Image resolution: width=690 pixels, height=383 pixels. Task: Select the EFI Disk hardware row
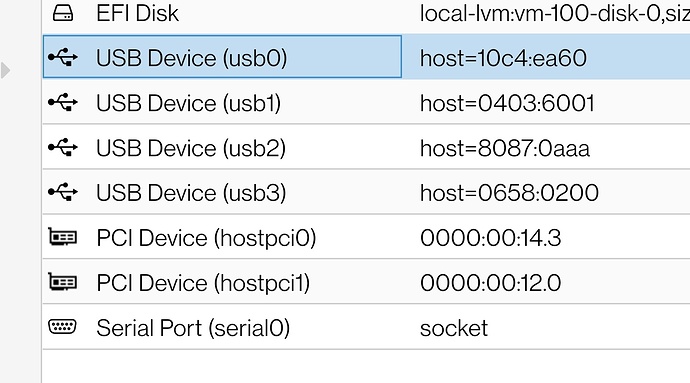(x=366, y=14)
